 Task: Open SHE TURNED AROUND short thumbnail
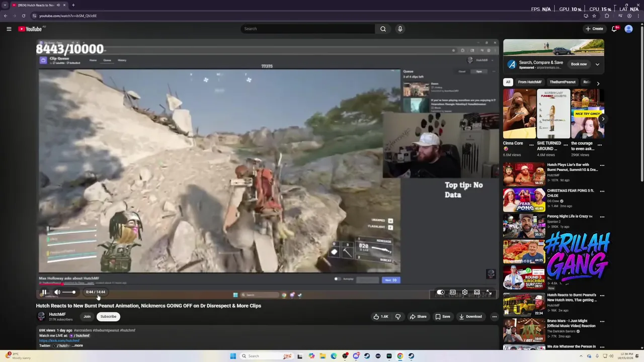coord(553,114)
